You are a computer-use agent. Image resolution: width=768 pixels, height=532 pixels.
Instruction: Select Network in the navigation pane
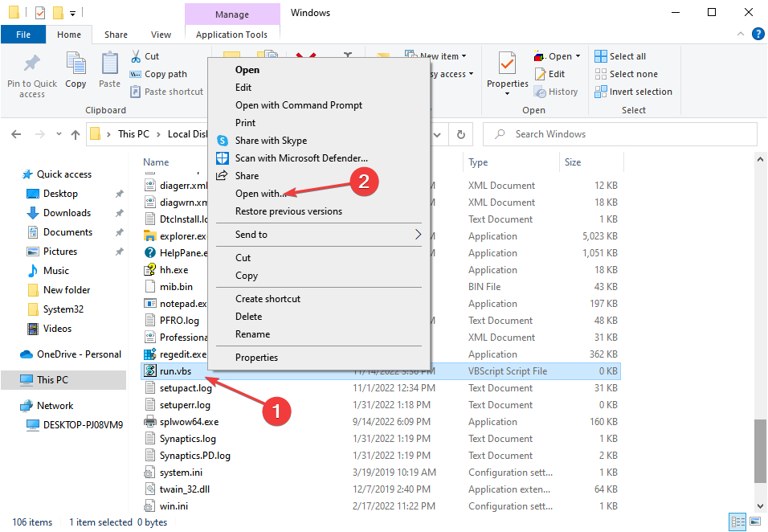(x=55, y=406)
